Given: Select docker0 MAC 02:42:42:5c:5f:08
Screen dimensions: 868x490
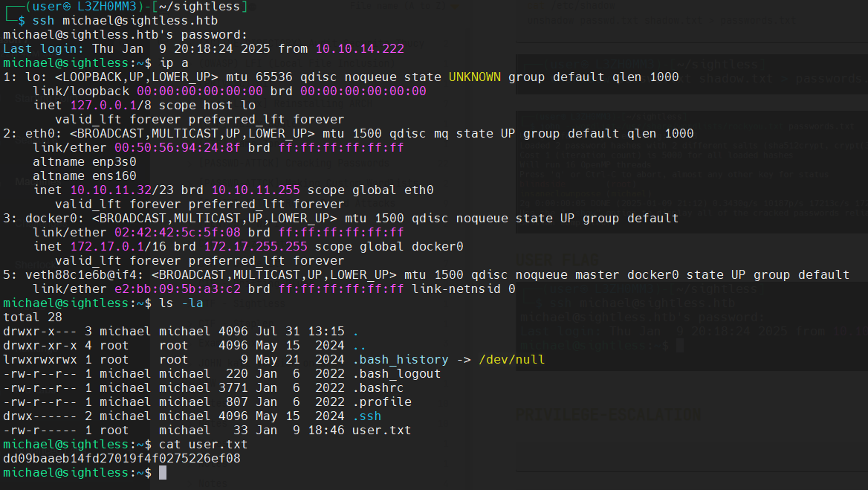Looking at the screenshot, I should [x=177, y=233].
